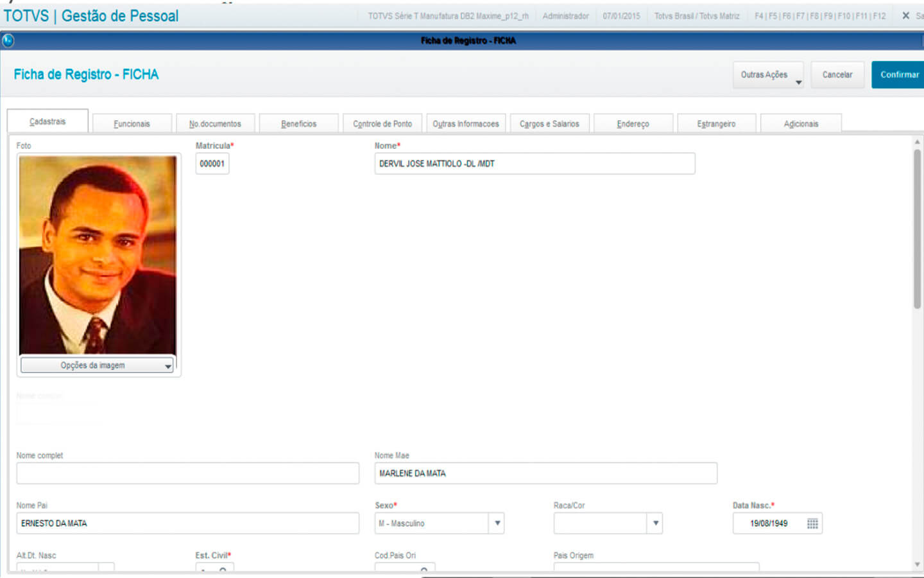Click the scroll up arrow of the form

917,142
